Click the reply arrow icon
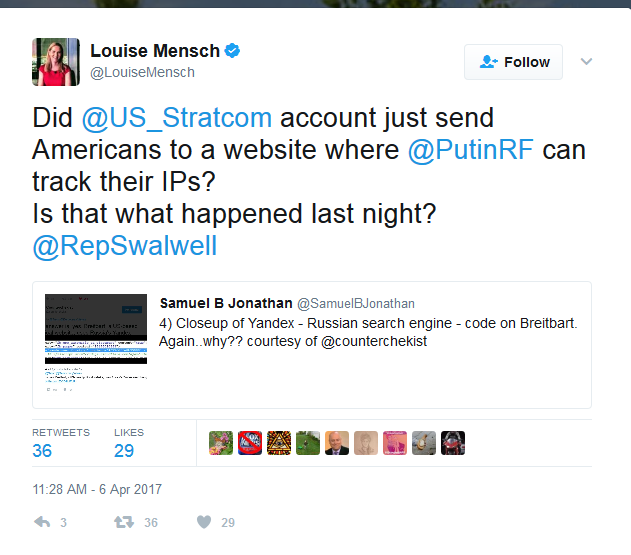 42,522
